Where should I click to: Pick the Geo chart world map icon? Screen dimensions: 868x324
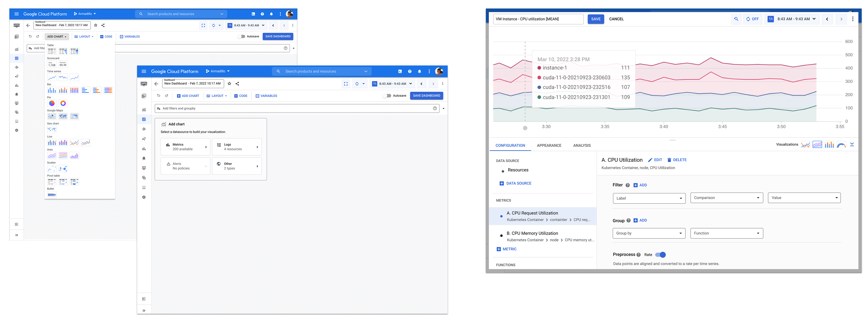pos(52,129)
